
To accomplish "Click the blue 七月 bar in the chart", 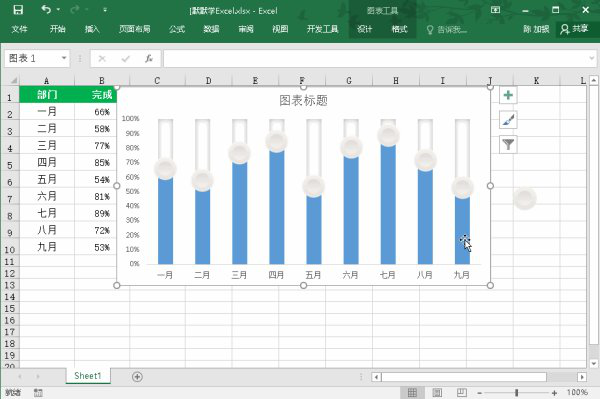I will (x=388, y=204).
